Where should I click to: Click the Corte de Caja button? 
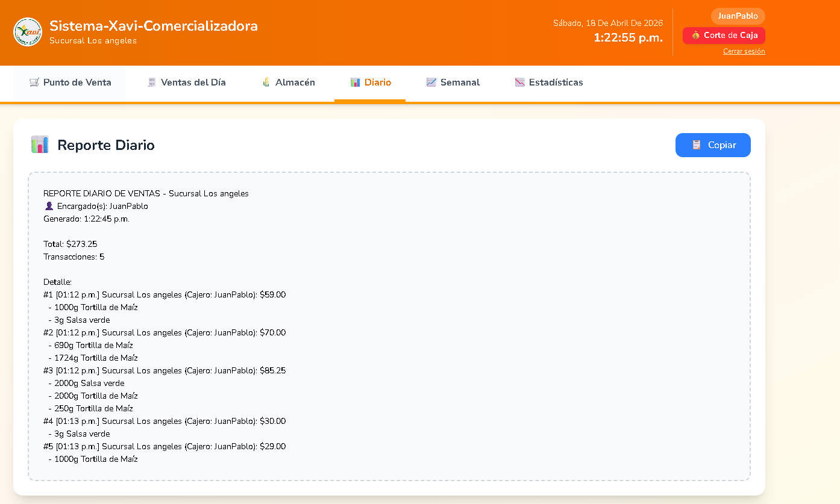724,36
